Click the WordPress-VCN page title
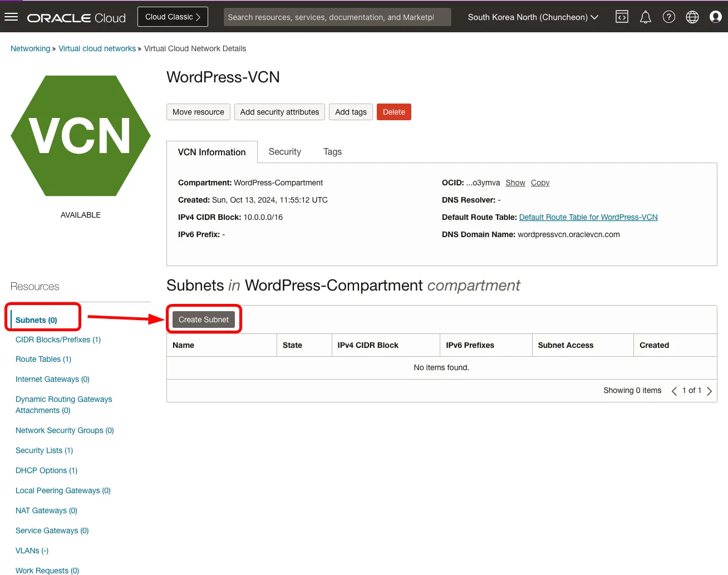The width and height of the screenshot is (728, 575). (x=223, y=77)
